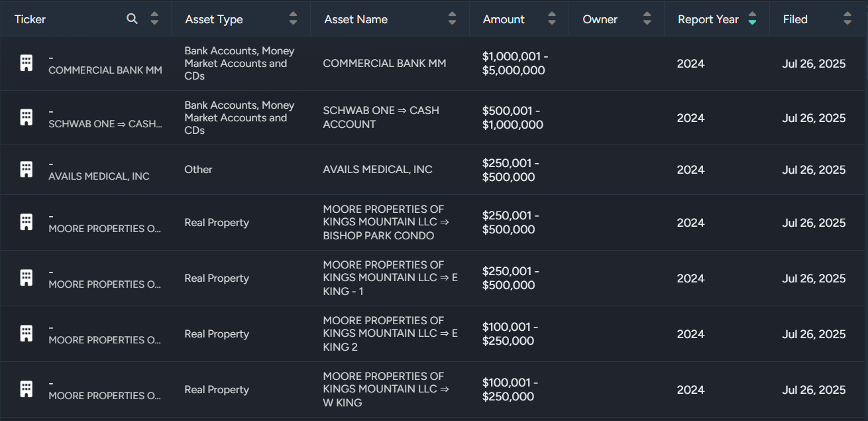Click building icon for Commercial Bank MM row

click(26, 63)
